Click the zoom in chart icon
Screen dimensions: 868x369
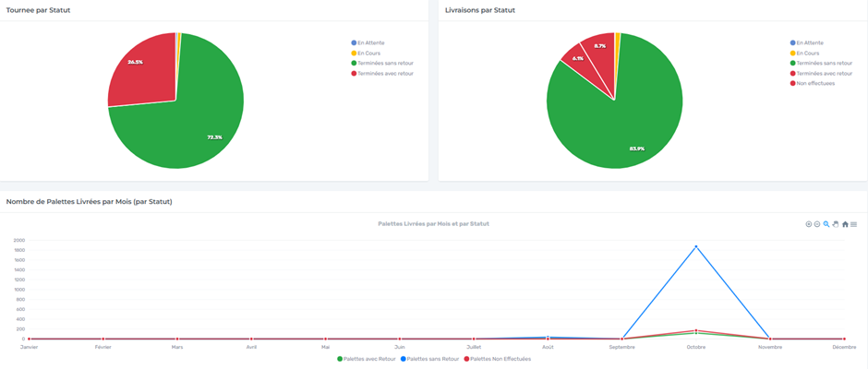click(x=809, y=224)
